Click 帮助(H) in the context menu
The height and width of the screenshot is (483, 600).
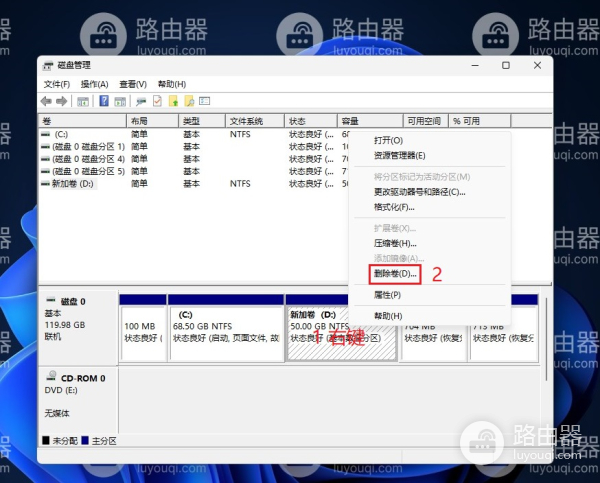430,316
